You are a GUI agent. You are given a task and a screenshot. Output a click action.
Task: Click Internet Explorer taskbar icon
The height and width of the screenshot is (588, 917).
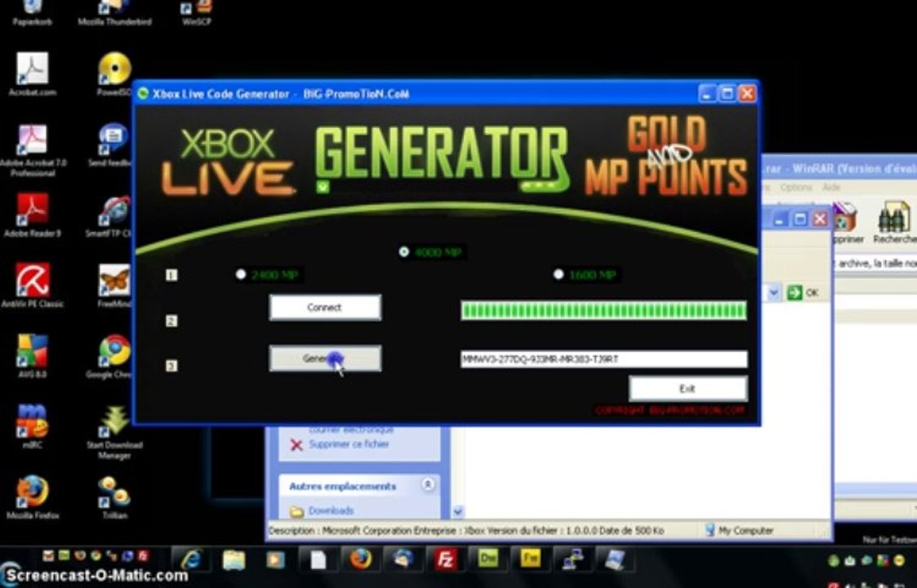tap(190, 560)
